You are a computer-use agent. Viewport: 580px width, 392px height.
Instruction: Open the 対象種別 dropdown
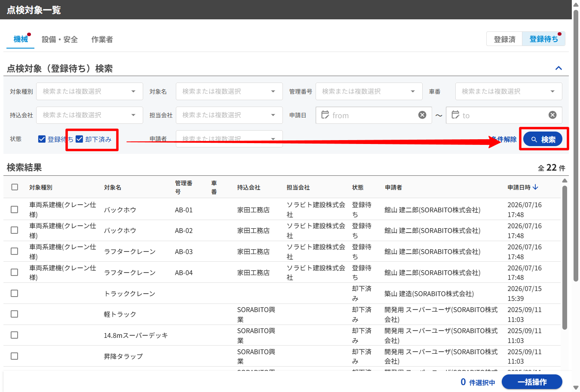89,91
